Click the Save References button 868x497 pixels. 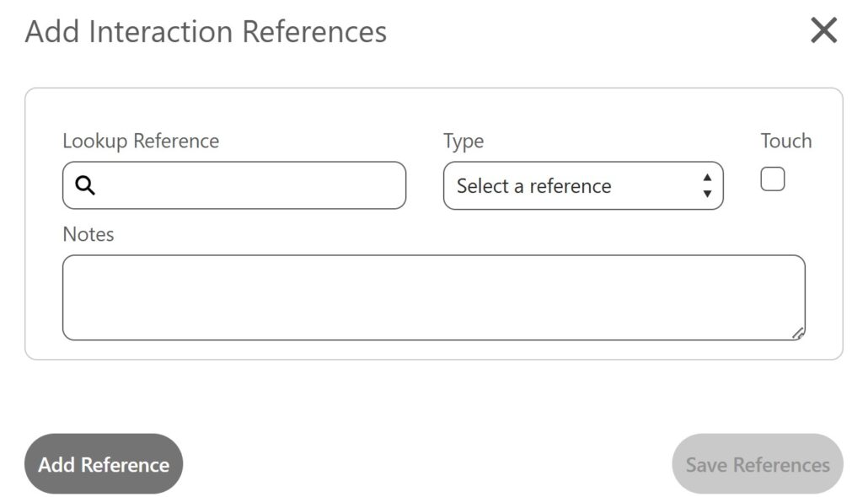tap(758, 464)
